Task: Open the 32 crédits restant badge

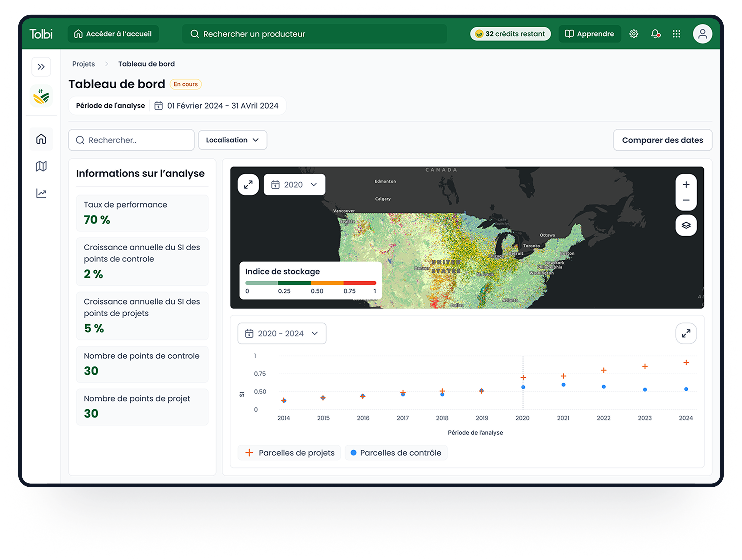Action: click(x=510, y=34)
